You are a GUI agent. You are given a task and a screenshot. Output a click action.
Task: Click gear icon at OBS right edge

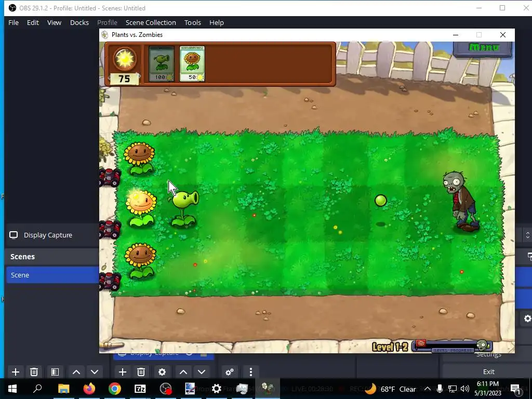pos(527,318)
